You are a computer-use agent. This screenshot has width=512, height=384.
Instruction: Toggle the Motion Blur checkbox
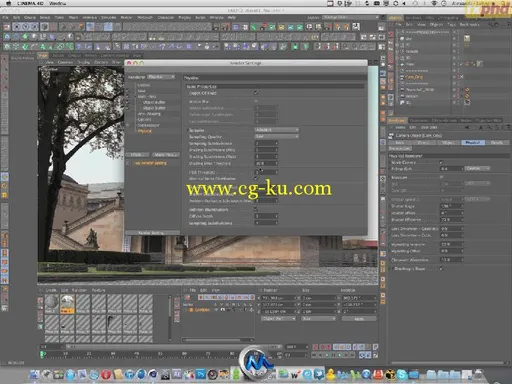(256, 101)
